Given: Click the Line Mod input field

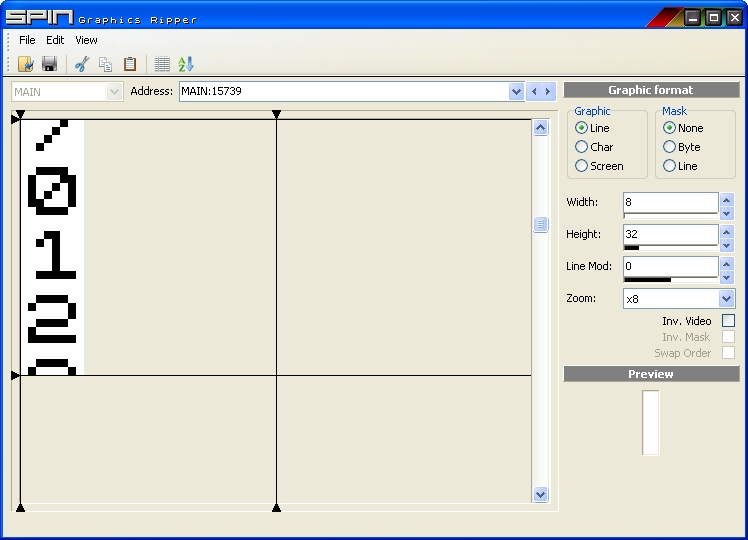Looking at the screenshot, I should (670, 266).
